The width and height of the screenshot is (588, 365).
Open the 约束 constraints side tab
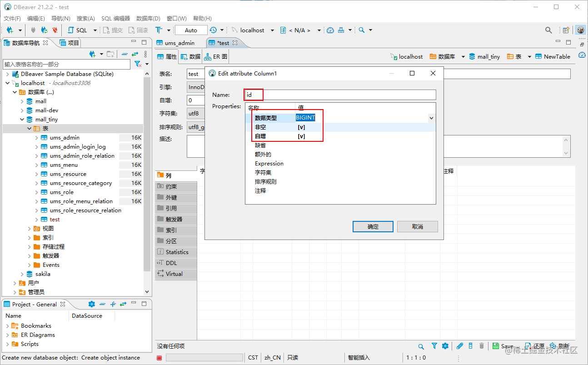176,187
